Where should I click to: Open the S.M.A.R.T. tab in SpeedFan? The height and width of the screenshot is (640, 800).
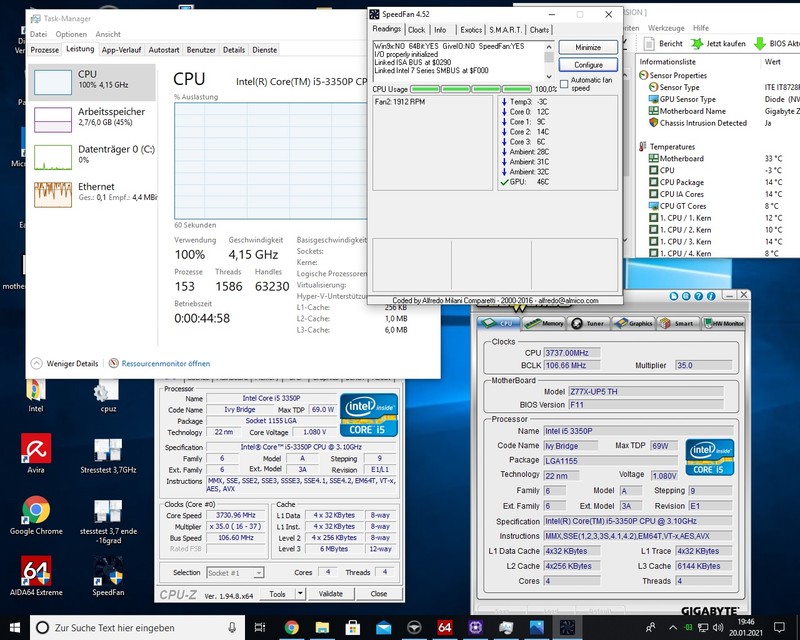(x=506, y=30)
